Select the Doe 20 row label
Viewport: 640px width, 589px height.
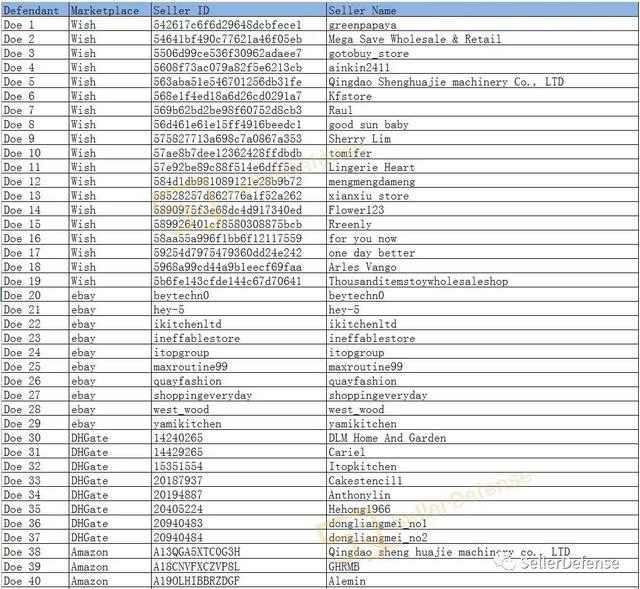(35, 296)
